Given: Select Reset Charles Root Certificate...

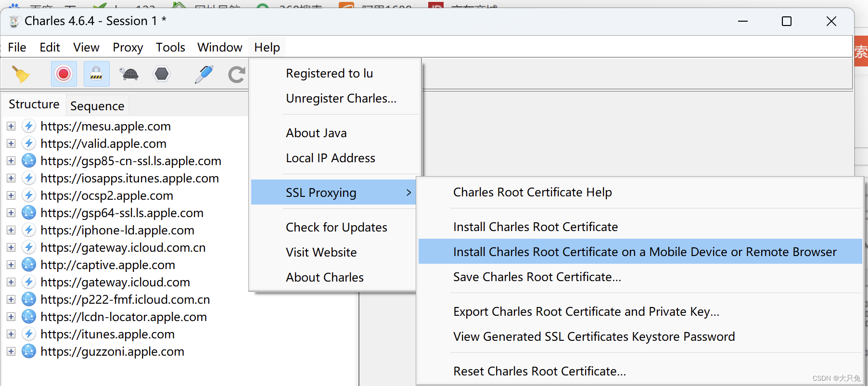Looking at the screenshot, I should click(640, 371).
